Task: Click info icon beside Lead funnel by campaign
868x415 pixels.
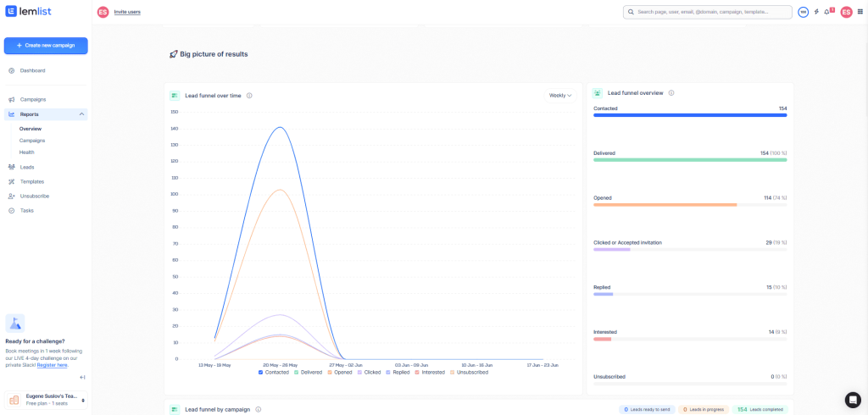Action: (259, 410)
